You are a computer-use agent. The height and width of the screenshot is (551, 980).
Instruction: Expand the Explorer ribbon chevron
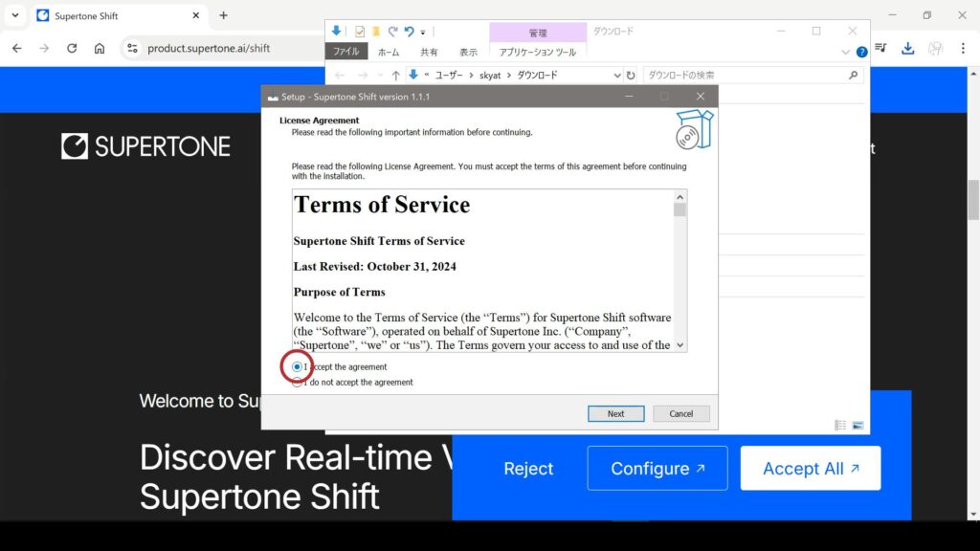[846, 53]
